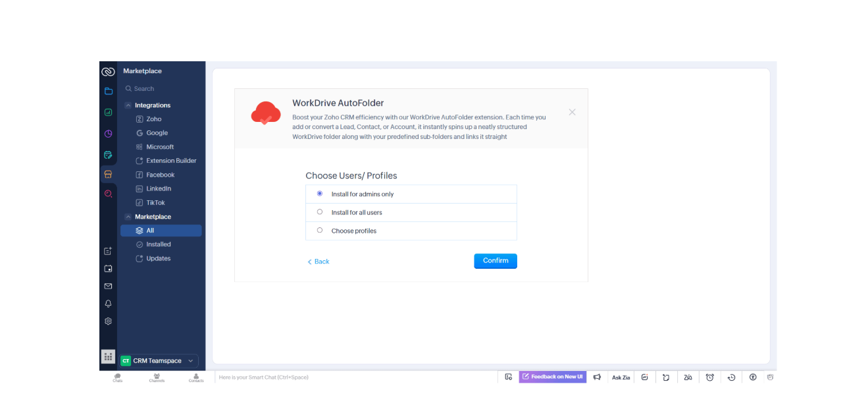Screen dimensions: 868x419
Task: Click the Zoho CRM logo icon
Action: pos(108,72)
